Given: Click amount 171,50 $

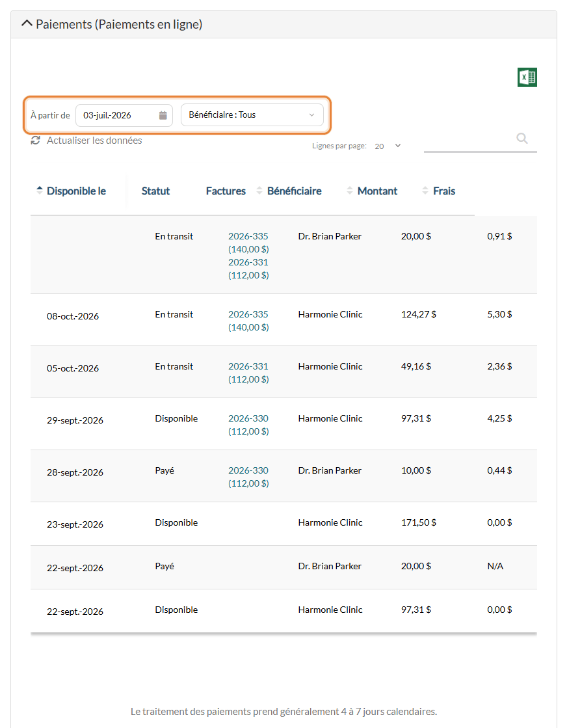Looking at the screenshot, I should 419,522.
